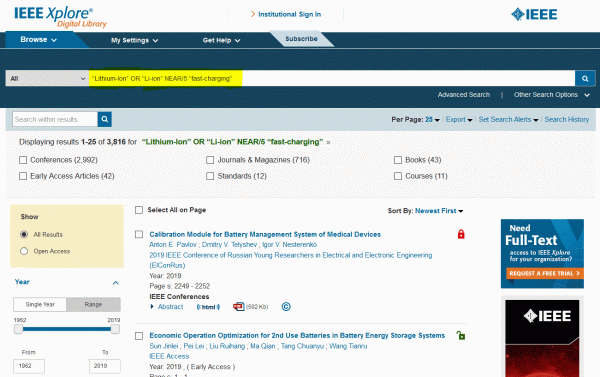Click the 1962 start handle of year slider
Viewport: 600px width, 377px height.
click(18, 329)
